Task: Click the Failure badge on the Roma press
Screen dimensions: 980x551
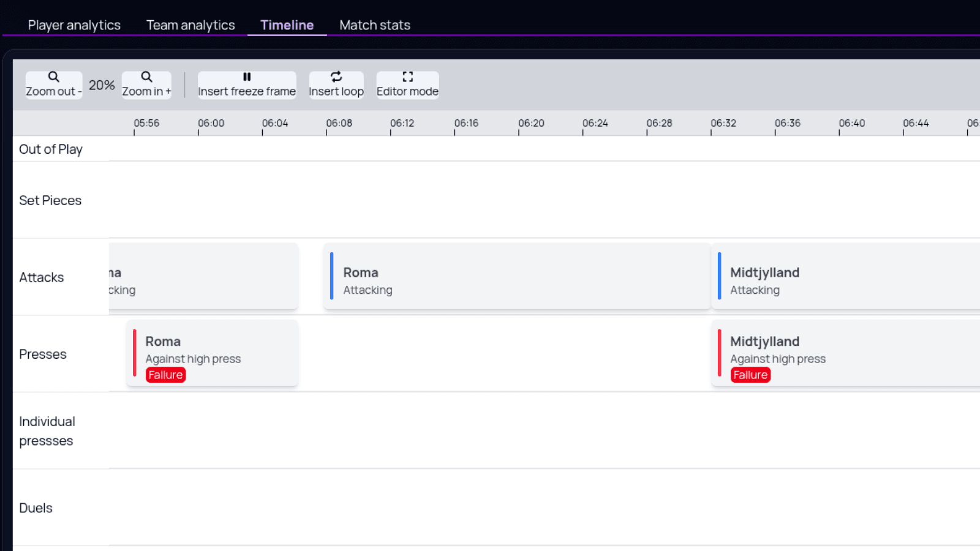Action: tap(165, 375)
